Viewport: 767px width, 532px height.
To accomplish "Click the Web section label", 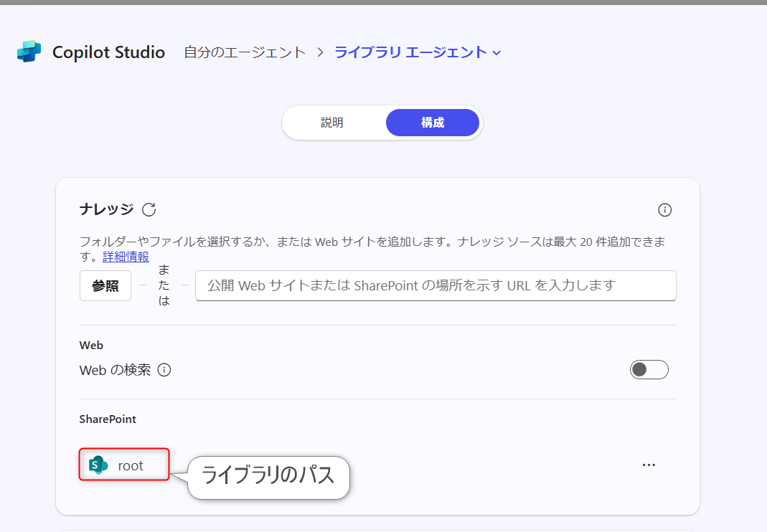I will point(91,345).
